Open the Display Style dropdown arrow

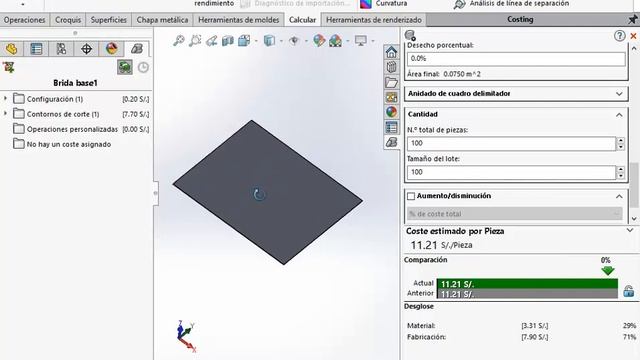click(x=281, y=41)
